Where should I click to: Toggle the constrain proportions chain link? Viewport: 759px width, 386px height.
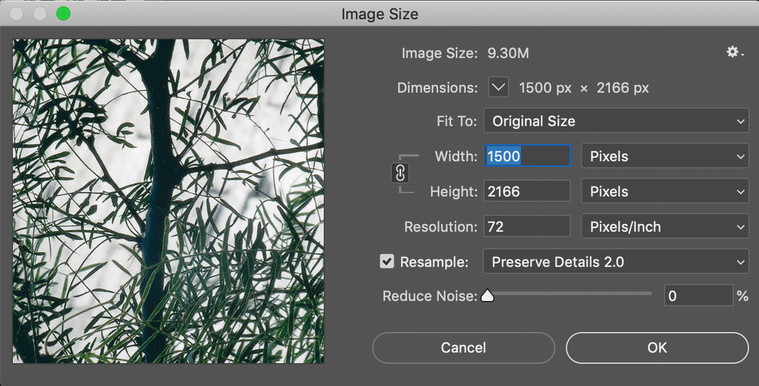click(400, 173)
